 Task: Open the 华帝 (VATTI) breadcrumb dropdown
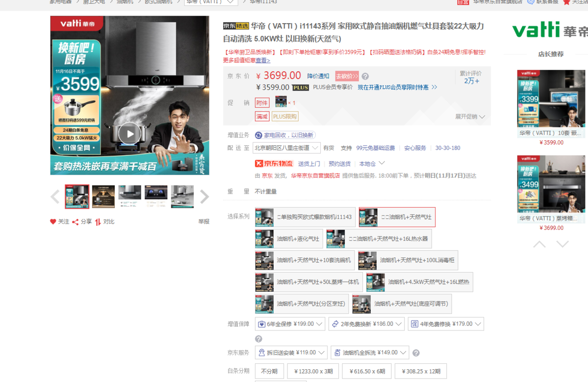[211, 2]
